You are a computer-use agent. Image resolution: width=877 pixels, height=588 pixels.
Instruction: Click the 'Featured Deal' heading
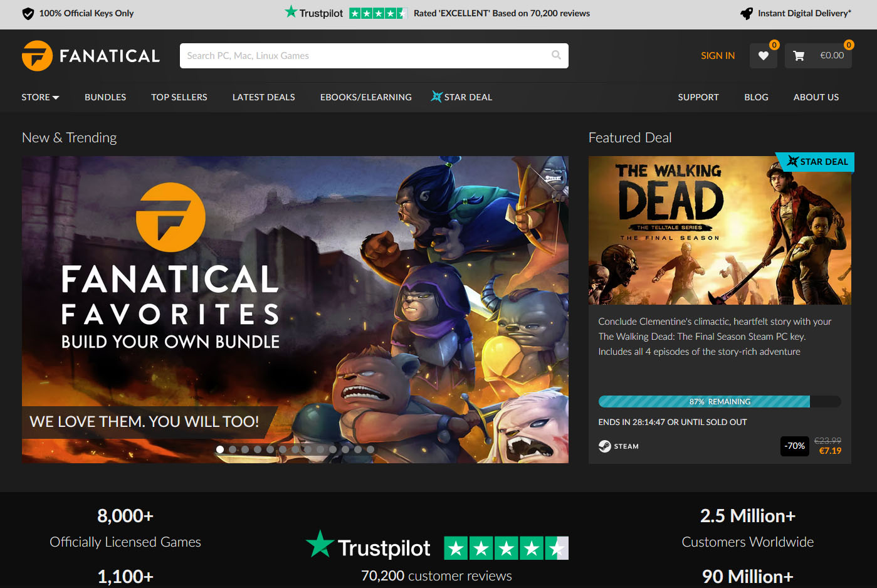coord(630,137)
